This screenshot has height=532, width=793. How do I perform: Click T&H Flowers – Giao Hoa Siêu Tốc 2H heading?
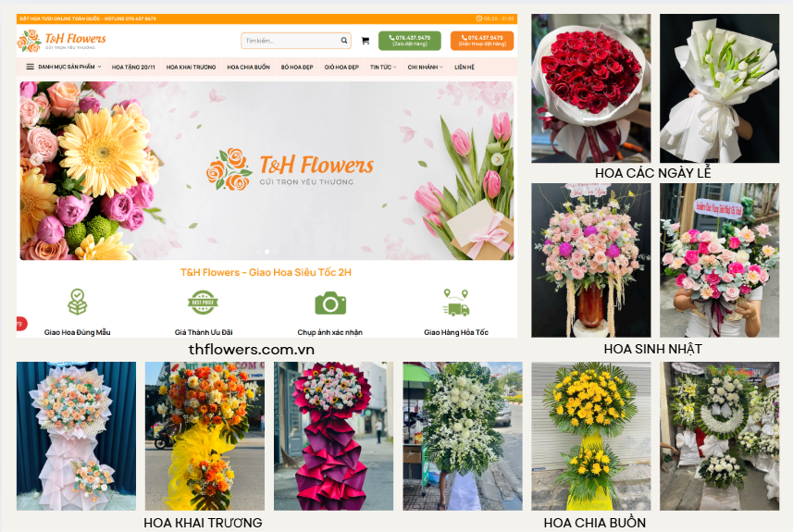point(266,272)
